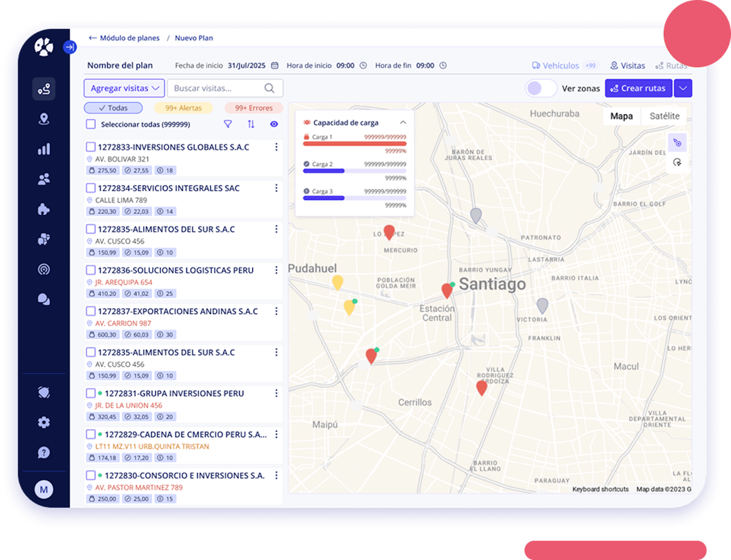Click the filter funnel icon
731x560 pixels.
click(x=228, y=124)
